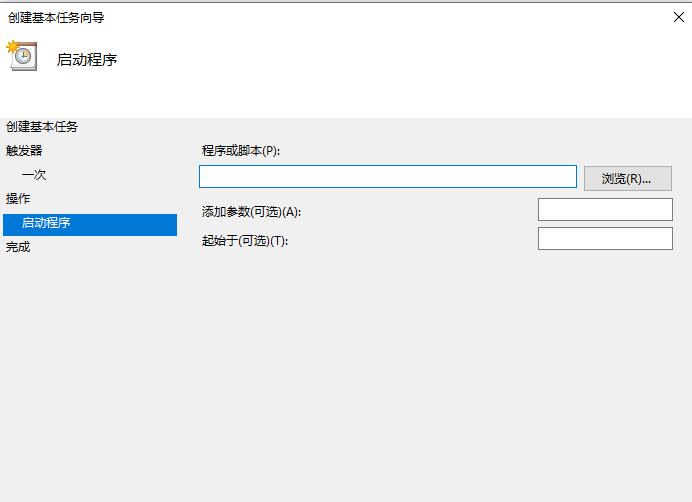Select 一次 trigger step

(x=34, y=175)
